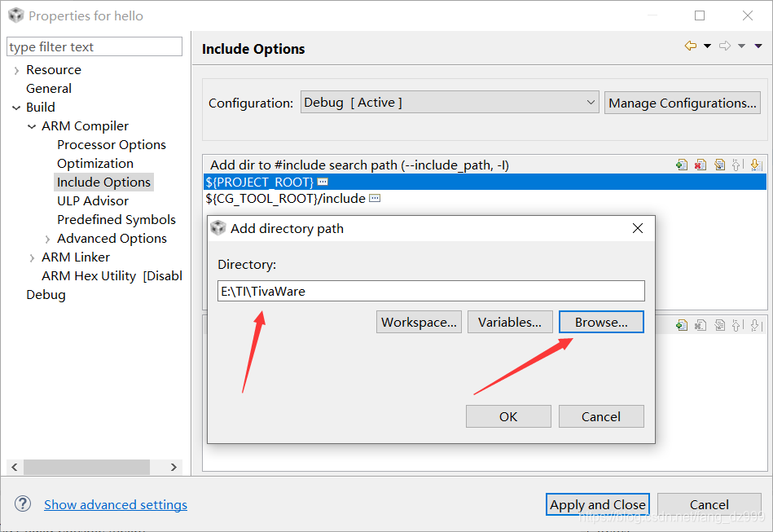Open Back history dropdown arrow
This screenshot has height=532, width=773.
pyautogui.click(x=708, y=46)
